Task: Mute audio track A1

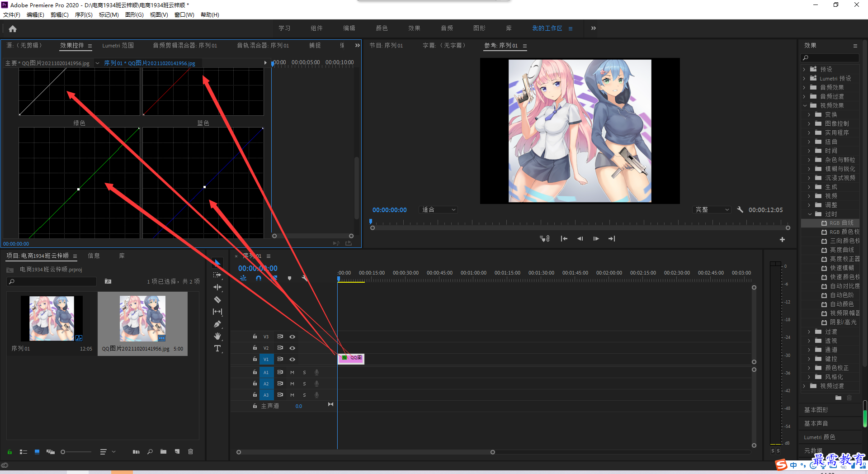Action: 292,372
